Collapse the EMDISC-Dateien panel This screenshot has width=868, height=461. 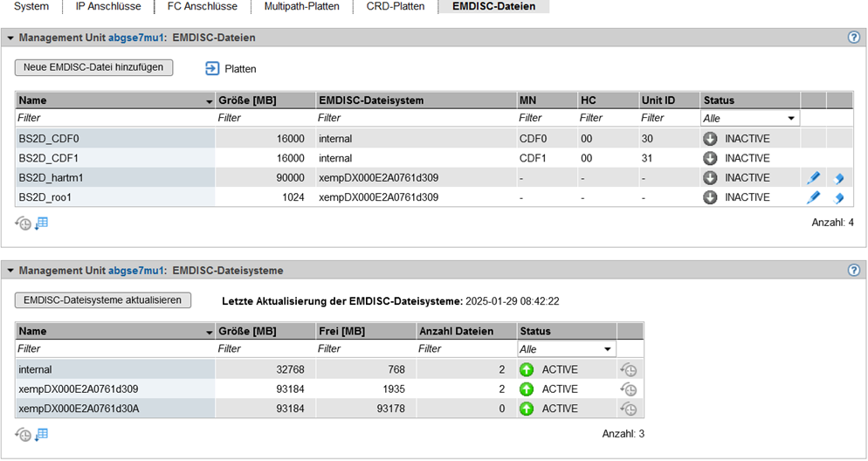[10, 38]
